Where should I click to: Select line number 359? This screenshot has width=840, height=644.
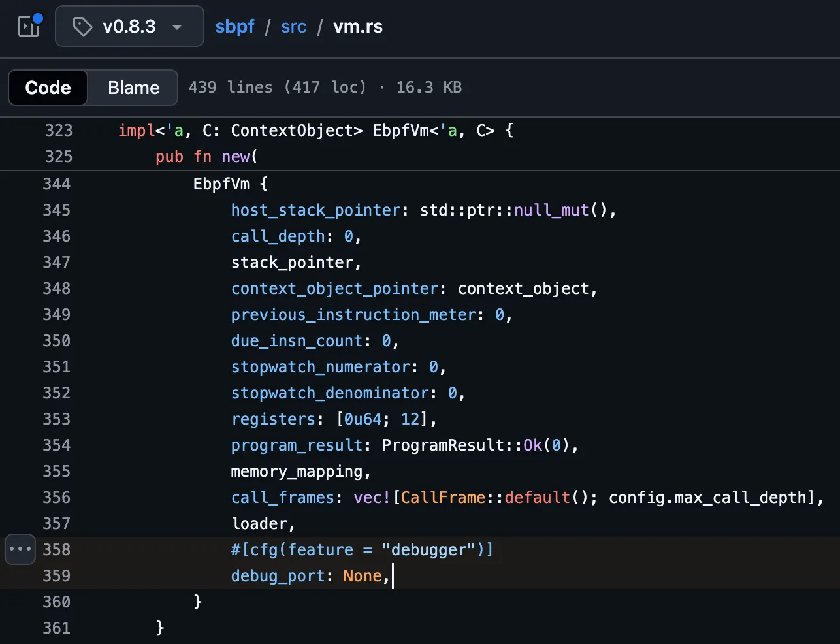pos(57,576)
